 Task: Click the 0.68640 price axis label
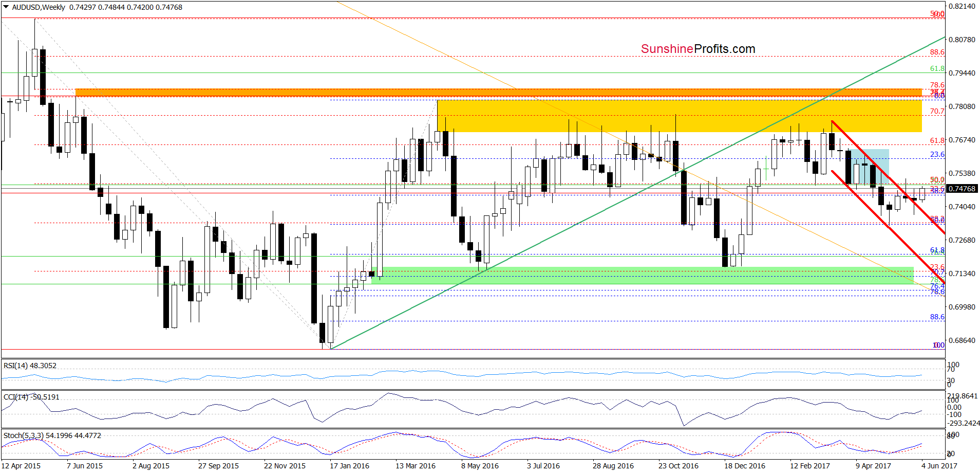pos(962,340)
